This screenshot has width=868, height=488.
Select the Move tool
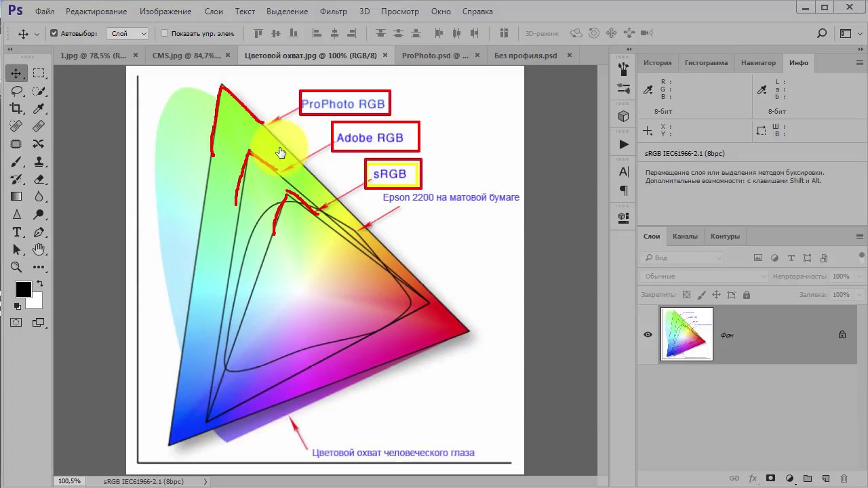coord(16,73)
